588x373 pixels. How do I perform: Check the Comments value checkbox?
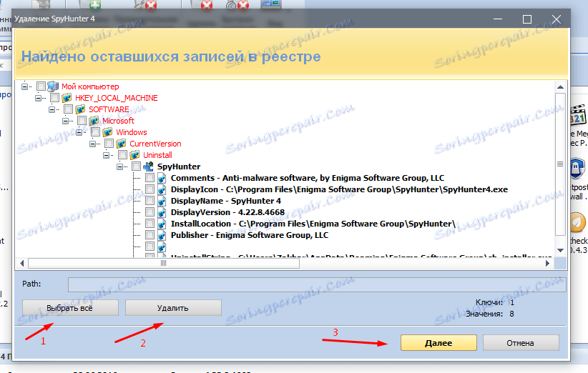150,178
